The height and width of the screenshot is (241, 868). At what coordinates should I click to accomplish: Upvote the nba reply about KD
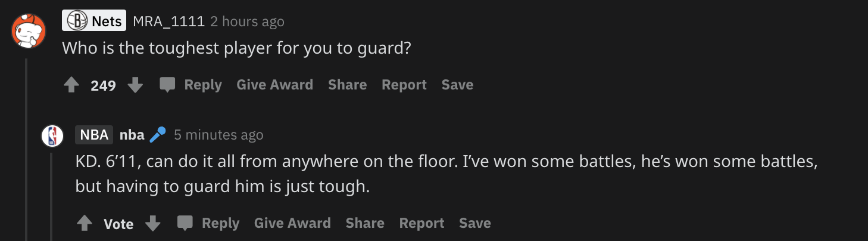point(85,224)
